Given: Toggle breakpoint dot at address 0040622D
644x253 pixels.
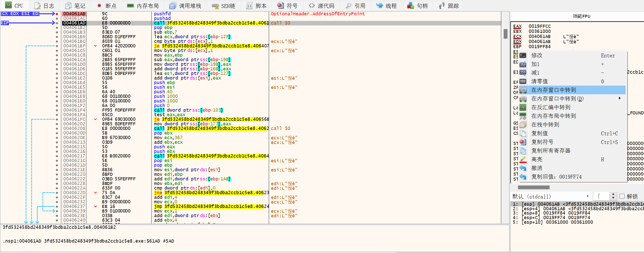Looking at the screenshot, I should (57, 193).
